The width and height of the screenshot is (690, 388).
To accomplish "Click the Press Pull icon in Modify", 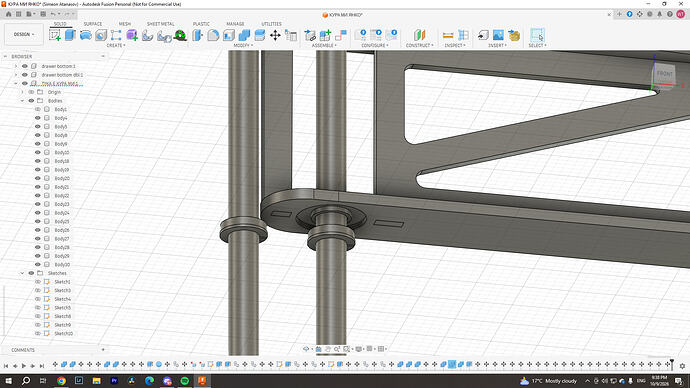I will (198, 35).
